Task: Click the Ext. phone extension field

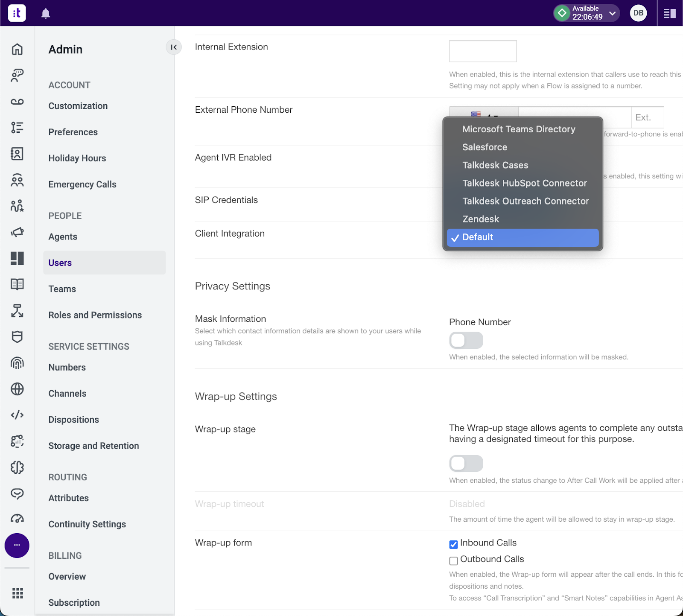Action: tap(648, 117)
